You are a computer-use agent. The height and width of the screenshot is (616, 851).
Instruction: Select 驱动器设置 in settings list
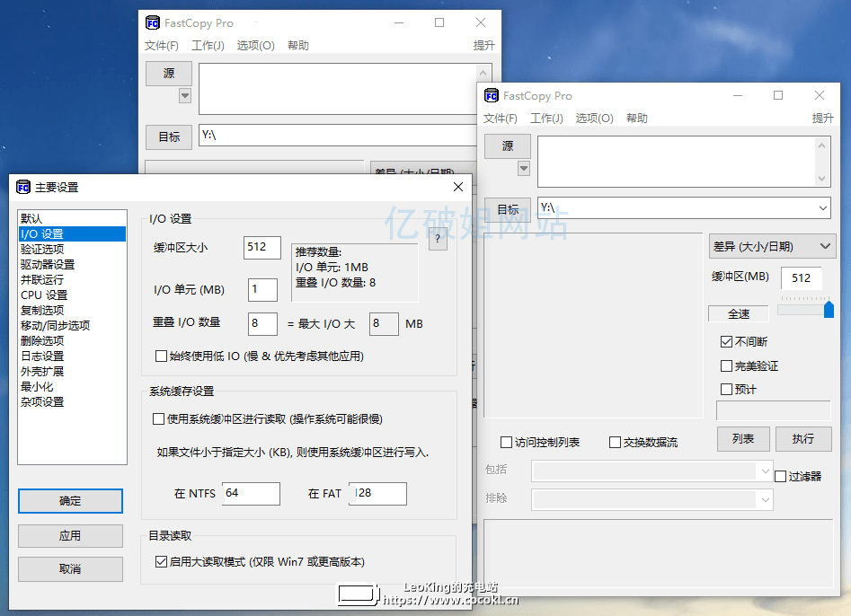(72, 264)
